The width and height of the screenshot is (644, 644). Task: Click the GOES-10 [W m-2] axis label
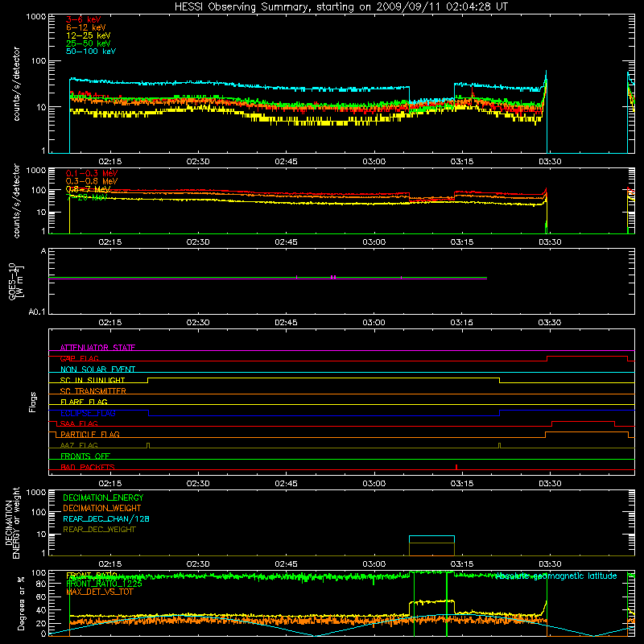tap(15, 281)
